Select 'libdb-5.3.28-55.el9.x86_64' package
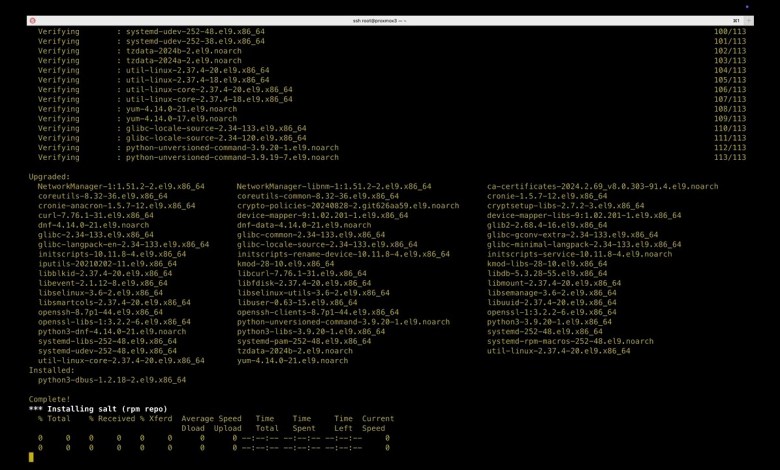The image size is (780, 470). (547, 274)
